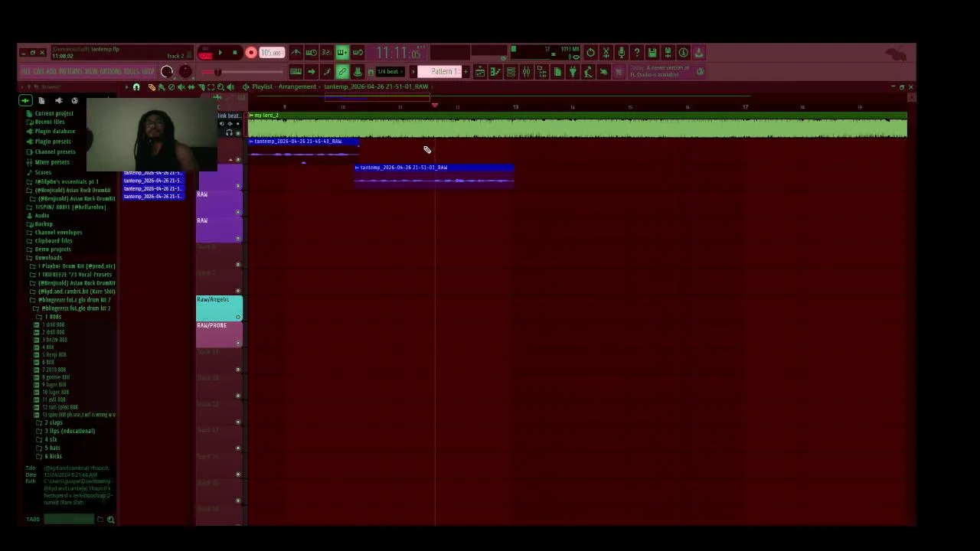
Task: Adjust the master volume knob
Action: pyautogui.click(x=167, y=72)
